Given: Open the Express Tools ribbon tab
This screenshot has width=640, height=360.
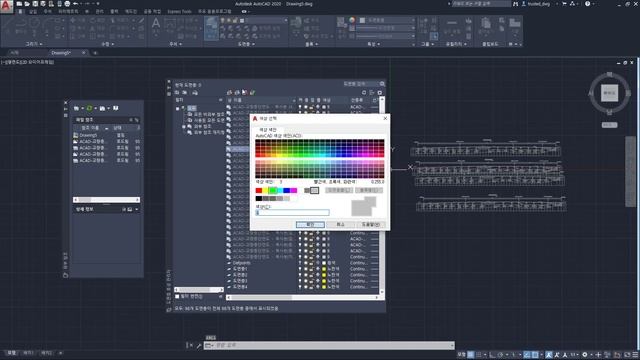Looking at the screenshot, I should (179, 11).
